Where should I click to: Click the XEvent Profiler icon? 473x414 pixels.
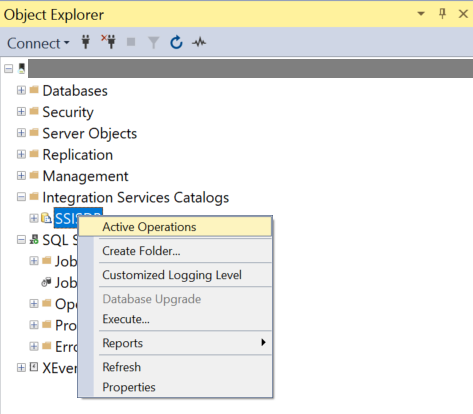[34, 367]
